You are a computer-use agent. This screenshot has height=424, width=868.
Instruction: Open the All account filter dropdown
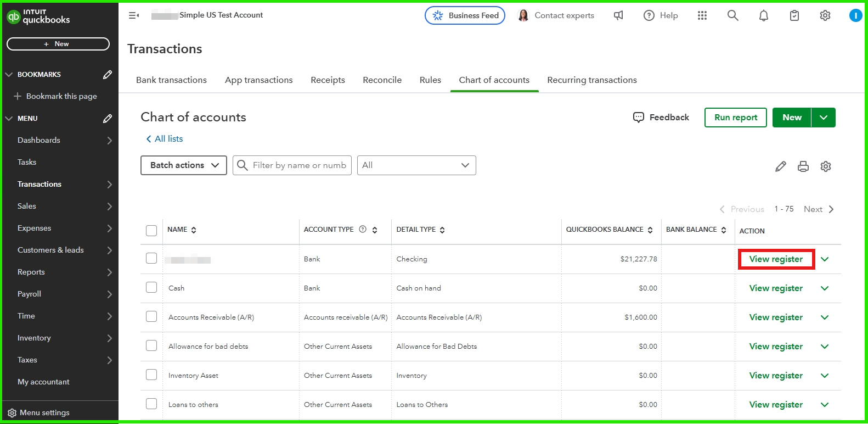coord(416,165)
